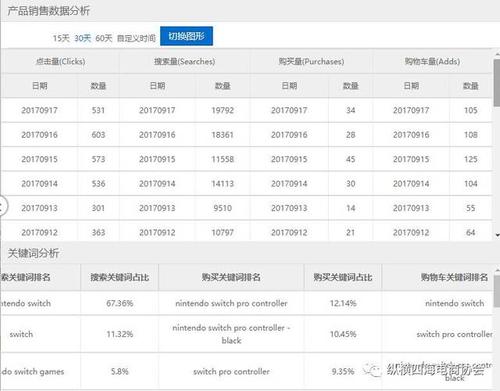Click the 购买量(Purchases) column group header
The height and width of the screenshot is (391, 500).
click(311, 61)
